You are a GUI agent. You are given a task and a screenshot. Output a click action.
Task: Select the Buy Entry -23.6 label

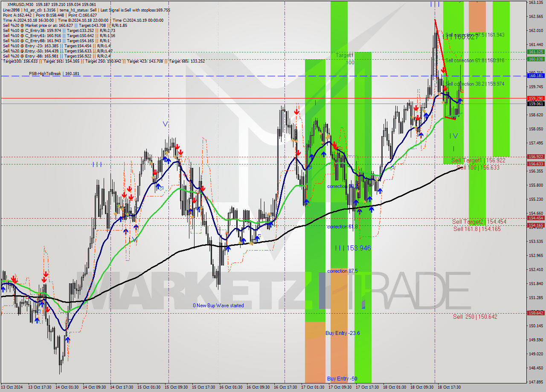[343, 333]
